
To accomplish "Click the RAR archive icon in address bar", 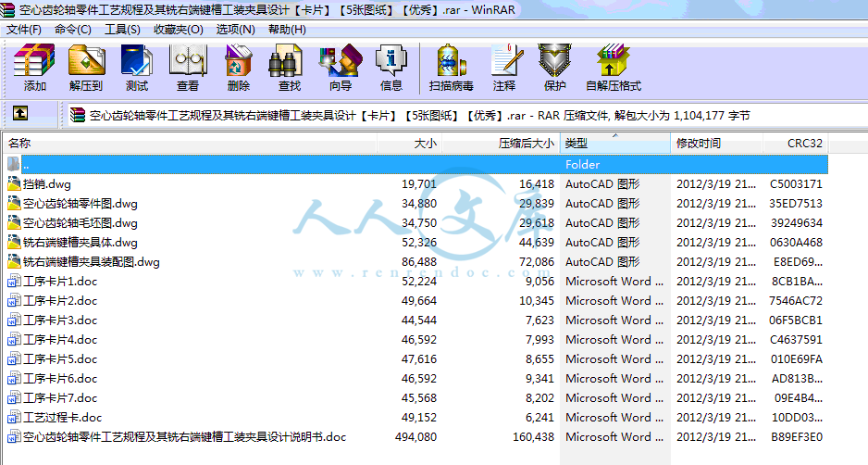I will tap(78, 115).
